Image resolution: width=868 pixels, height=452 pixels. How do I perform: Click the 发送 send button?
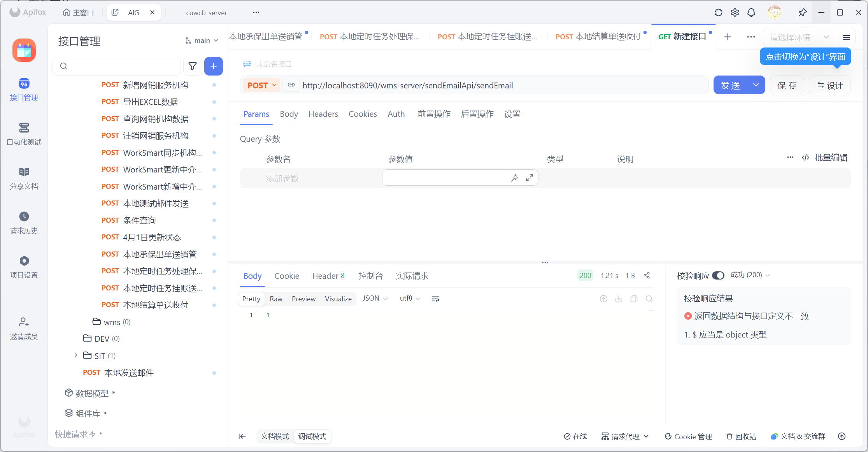point(730,85)
